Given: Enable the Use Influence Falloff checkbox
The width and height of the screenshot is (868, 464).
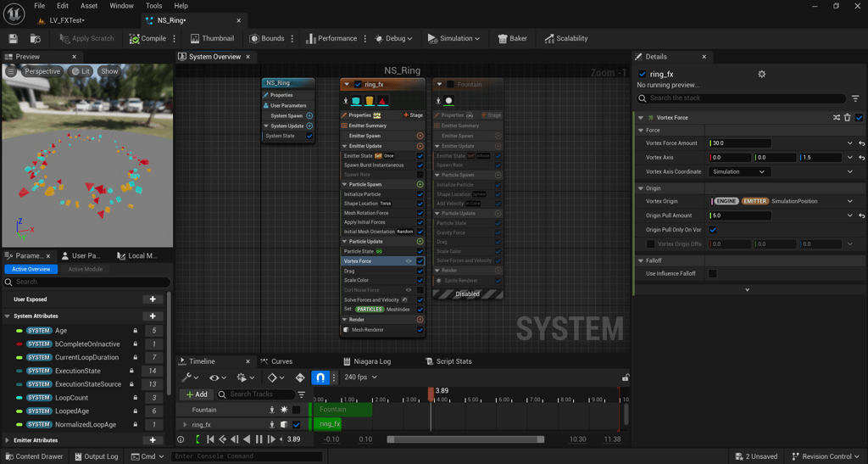Looking at the screenshot, I should pos(713,273).
